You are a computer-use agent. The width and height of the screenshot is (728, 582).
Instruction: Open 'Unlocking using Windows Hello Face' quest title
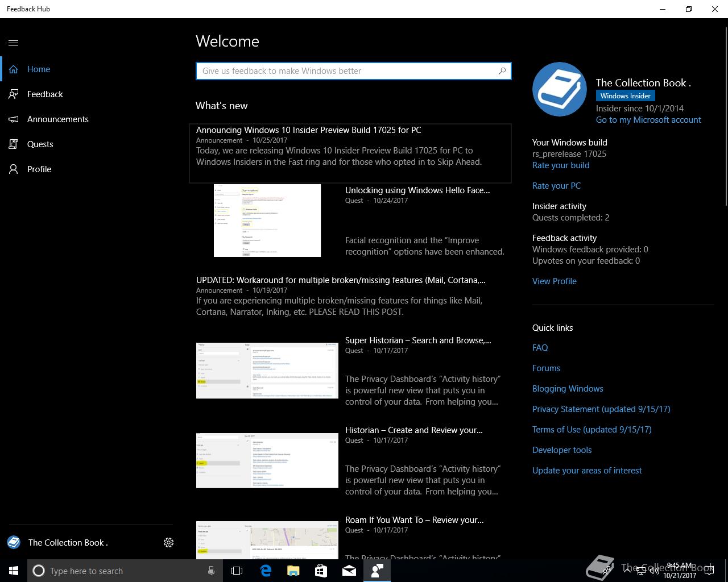click(x=417, y=190)
